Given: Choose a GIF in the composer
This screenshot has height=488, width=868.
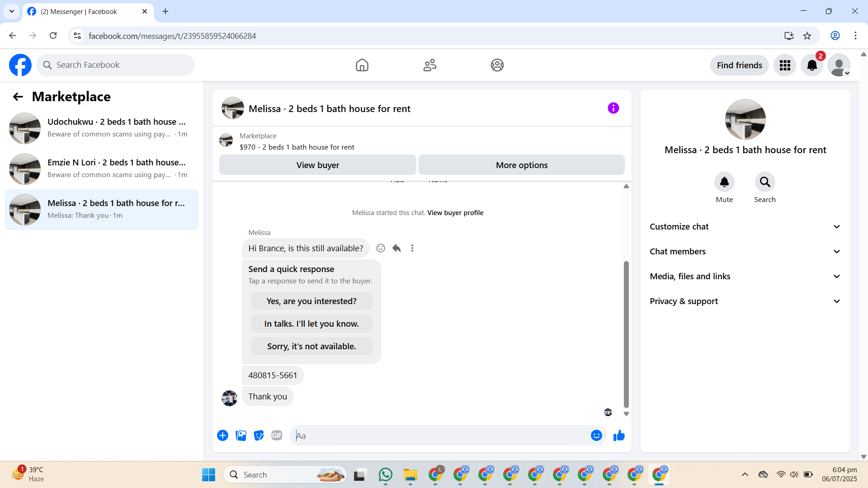Looking at the screenshot, I should point(277,436).
